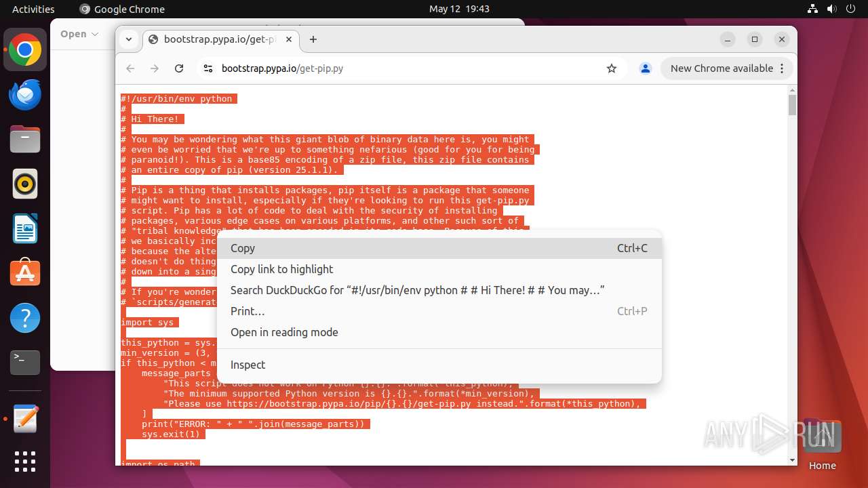Click the "import sys" line

(x=147, y=323)
